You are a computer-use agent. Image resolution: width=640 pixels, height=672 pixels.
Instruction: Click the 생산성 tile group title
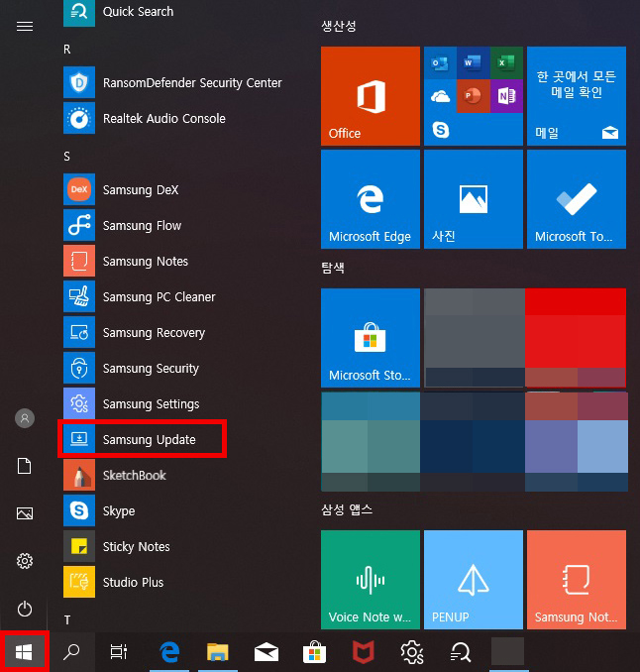(x=339, y=26)
